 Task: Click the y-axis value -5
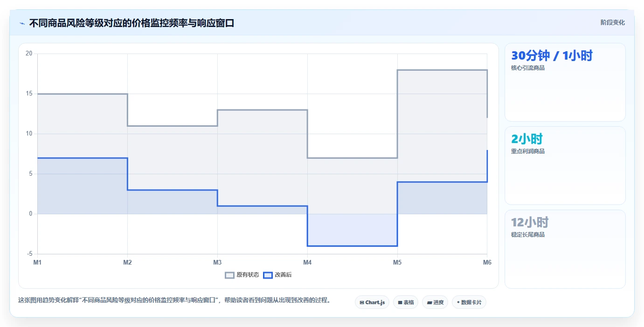coord(29,254)
